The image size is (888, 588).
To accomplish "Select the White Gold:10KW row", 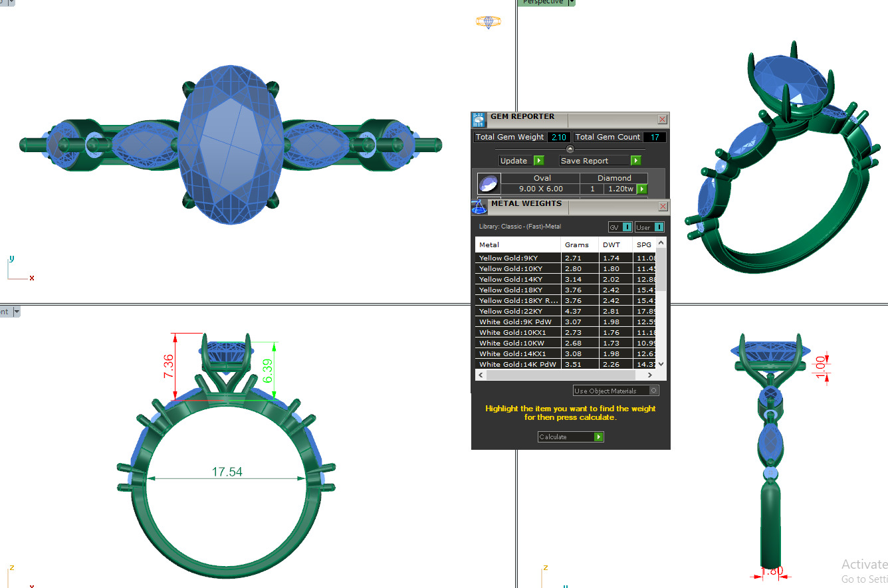I will pos(566,343).
